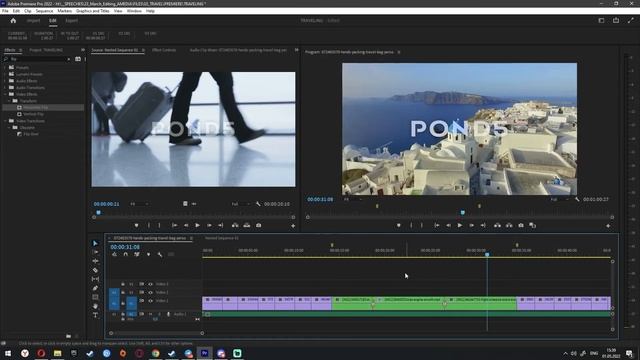Collapse the Video Transitions folder
Viewport: 640px width, 360px height.
coord(6,121)
